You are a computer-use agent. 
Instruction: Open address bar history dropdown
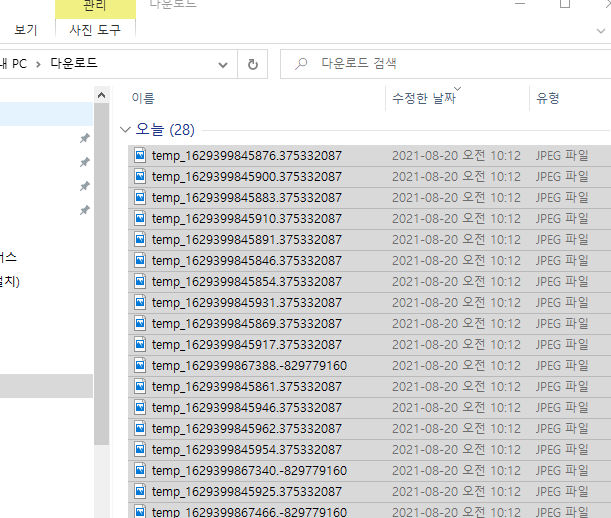(x=223, y=65)
